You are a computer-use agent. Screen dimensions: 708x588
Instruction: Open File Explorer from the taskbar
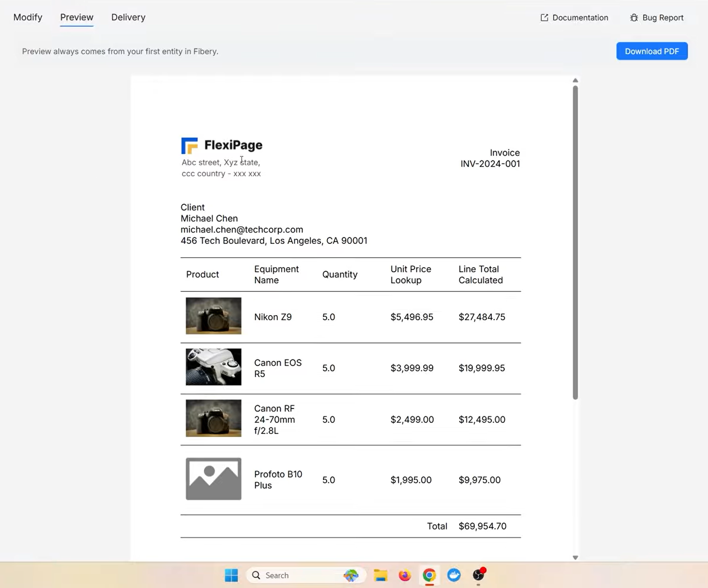380,575
